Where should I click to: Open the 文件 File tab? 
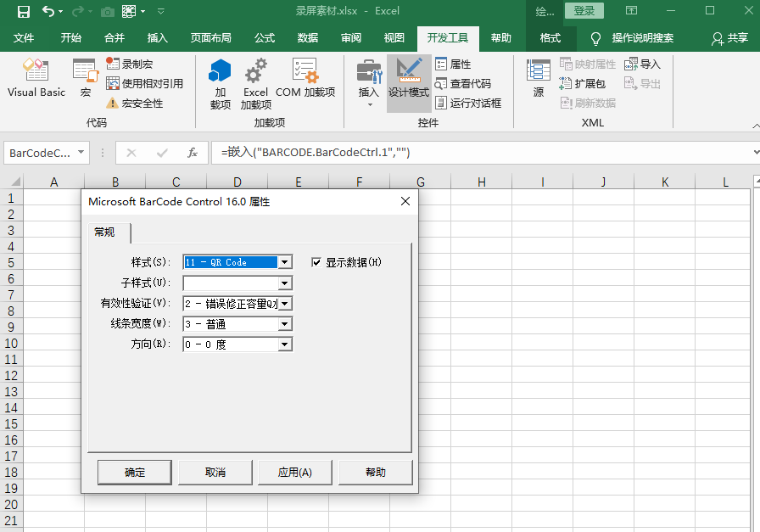[x=24, y=38]
